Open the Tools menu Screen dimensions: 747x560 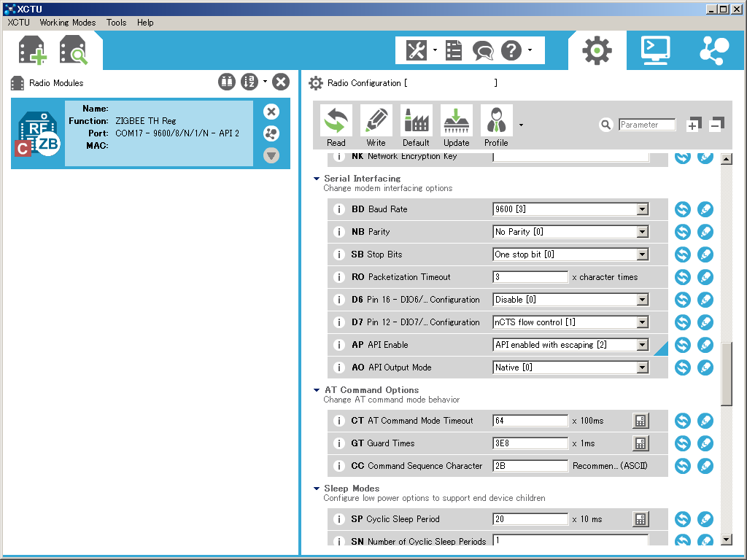pyautogui.click(x=116, y=23)
